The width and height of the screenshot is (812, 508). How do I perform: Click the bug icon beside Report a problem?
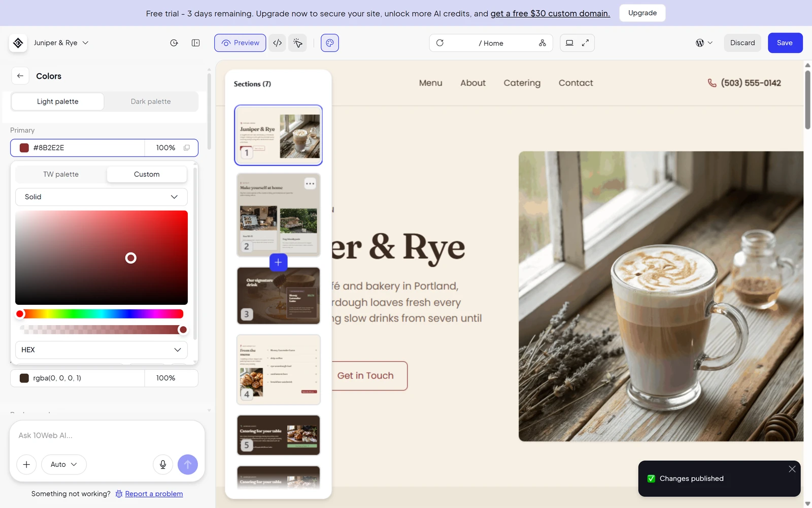[119, 494]
